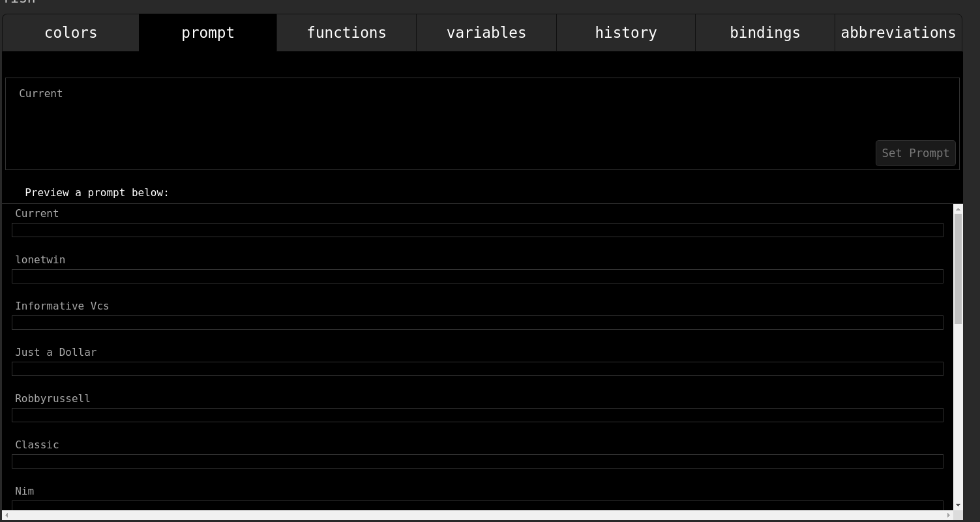Open the functions tab
This screenshot has width=980, height=522.
(346, 33)
